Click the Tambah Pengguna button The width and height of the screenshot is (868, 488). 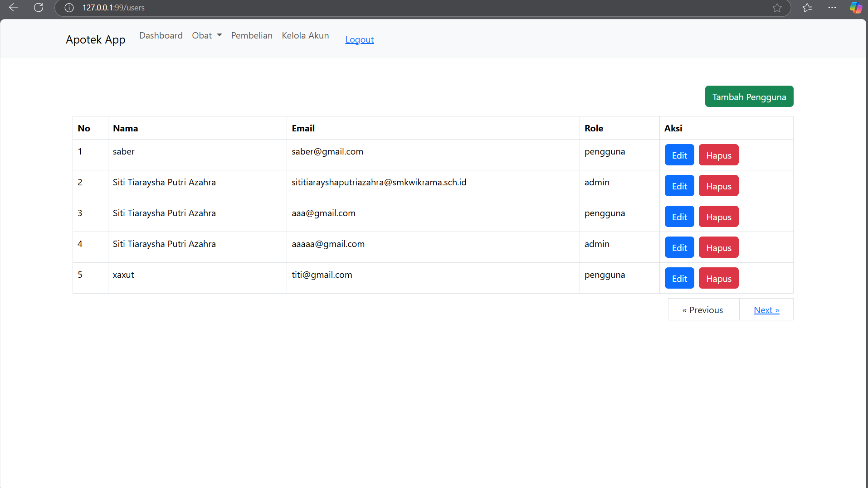point(749,97)
